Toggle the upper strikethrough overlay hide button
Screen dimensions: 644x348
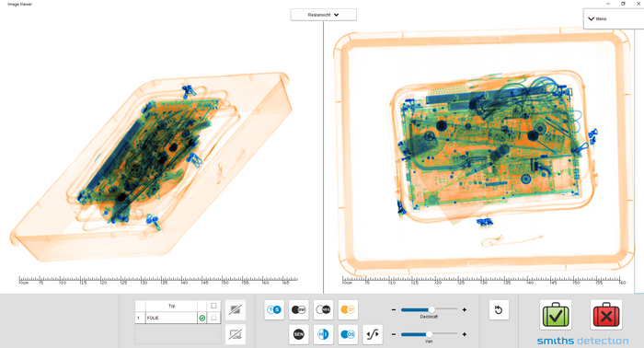[236, 309]
